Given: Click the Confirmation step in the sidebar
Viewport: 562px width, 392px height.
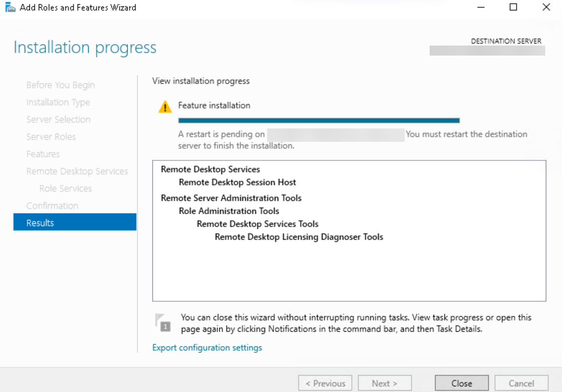Looking at the screenshot, I should coord(52,205).
